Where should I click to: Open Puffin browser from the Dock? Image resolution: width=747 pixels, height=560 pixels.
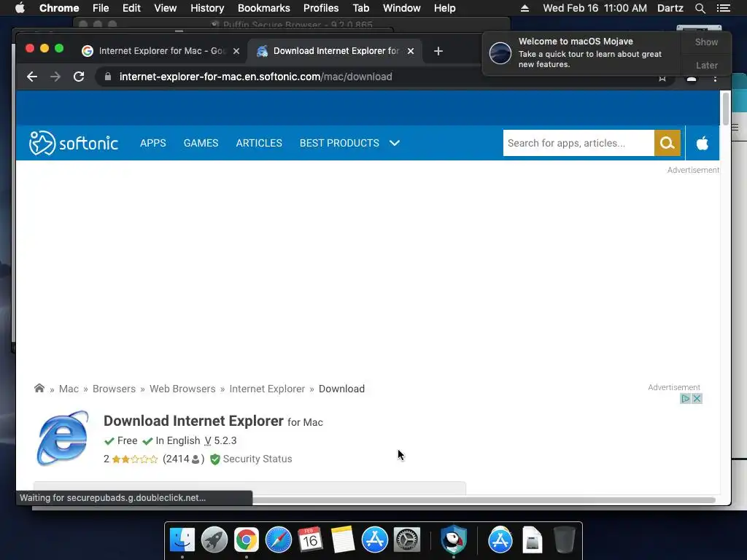(x=454, y=540)
